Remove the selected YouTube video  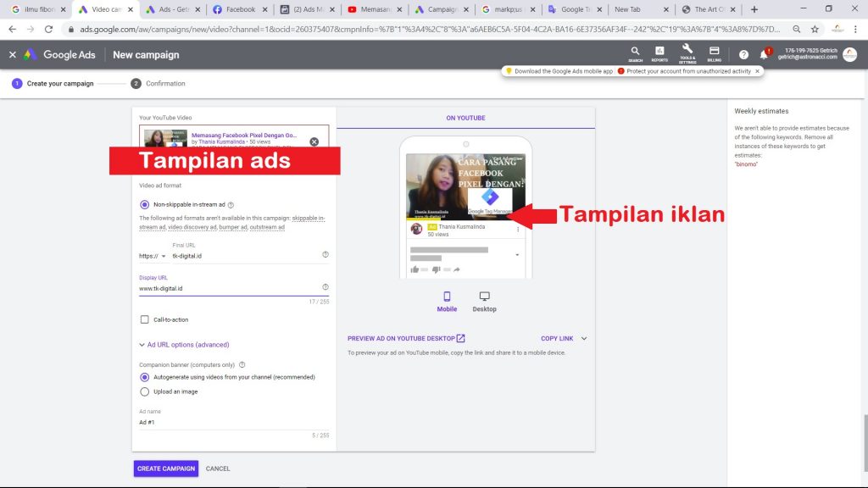[314, 141]
